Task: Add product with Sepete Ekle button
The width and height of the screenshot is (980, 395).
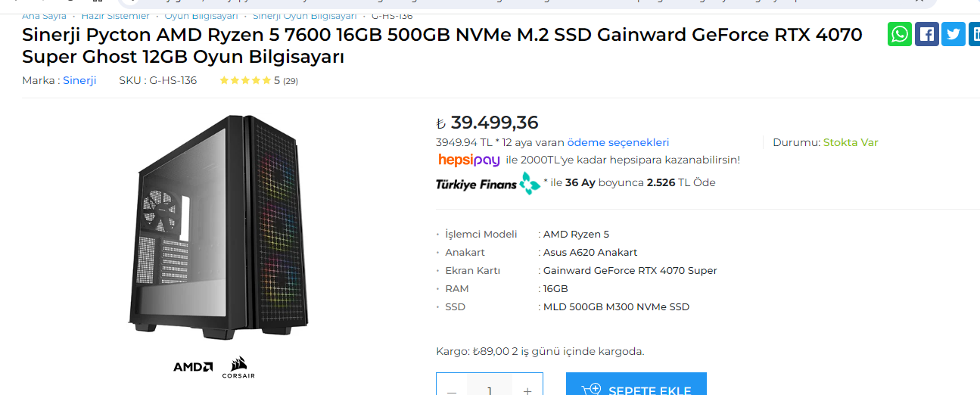Action: 636,387
